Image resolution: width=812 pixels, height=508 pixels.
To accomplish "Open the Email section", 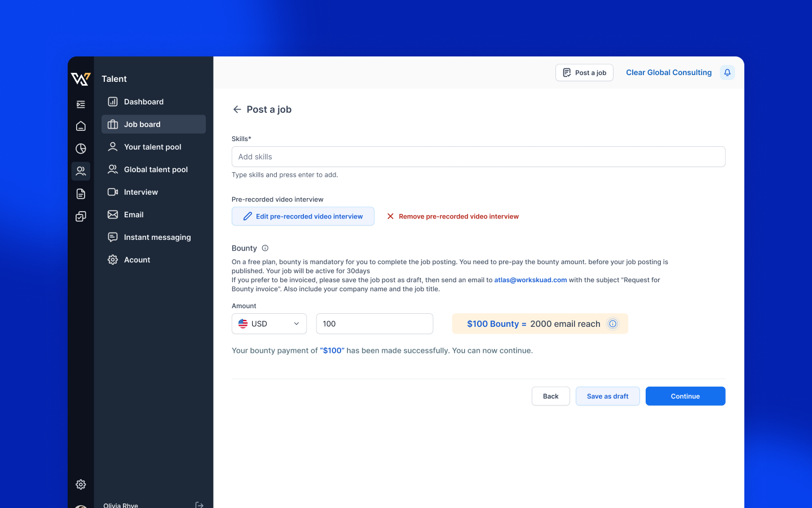I will point(153,214).
